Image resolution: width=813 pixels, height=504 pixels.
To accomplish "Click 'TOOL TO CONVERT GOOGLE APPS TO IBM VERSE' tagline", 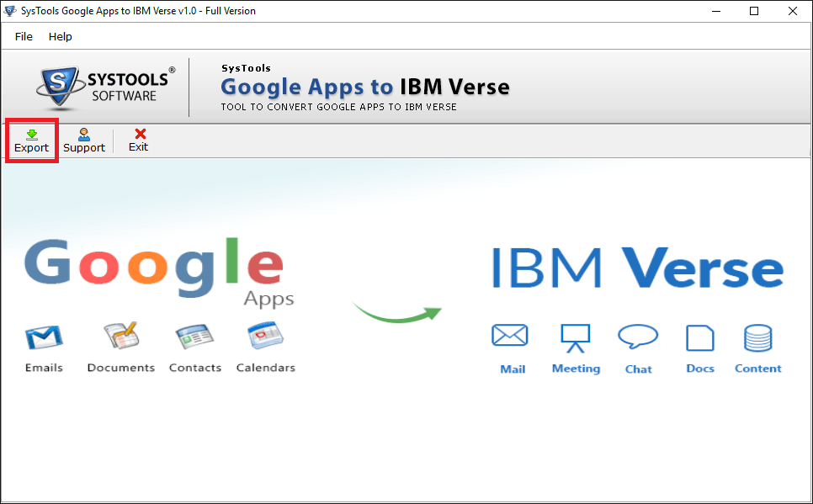I will [338, 107].
